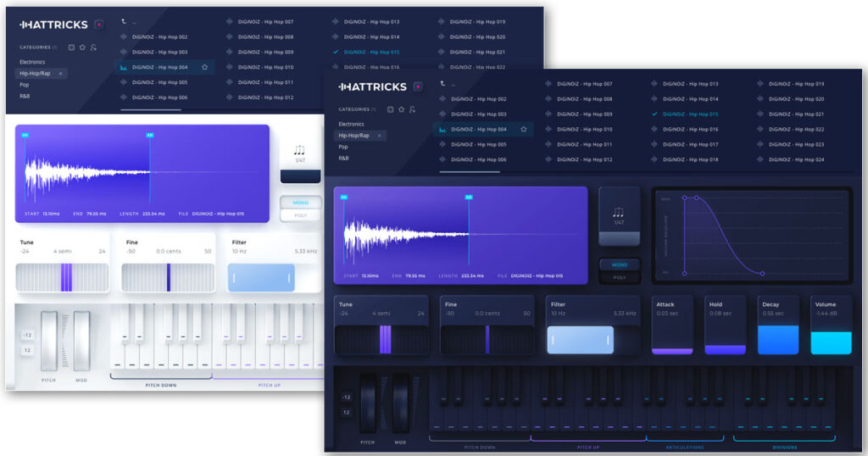Click the sample icon beside Hip Hop 013 in the light window

(x=336, y=22)
